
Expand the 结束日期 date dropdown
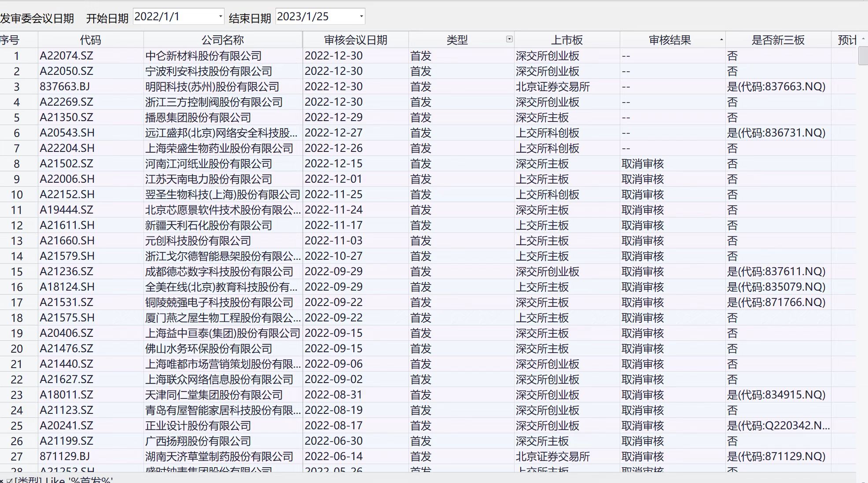click(361, 17)
